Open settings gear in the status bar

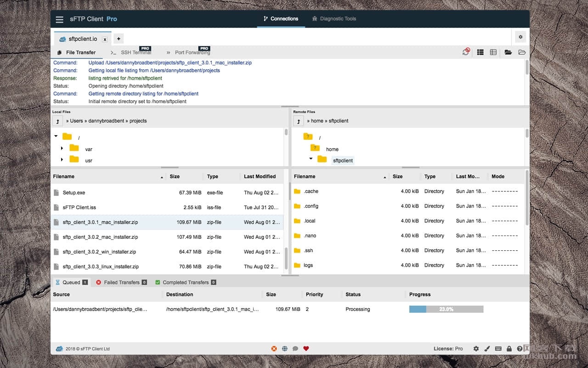point(476,349)
